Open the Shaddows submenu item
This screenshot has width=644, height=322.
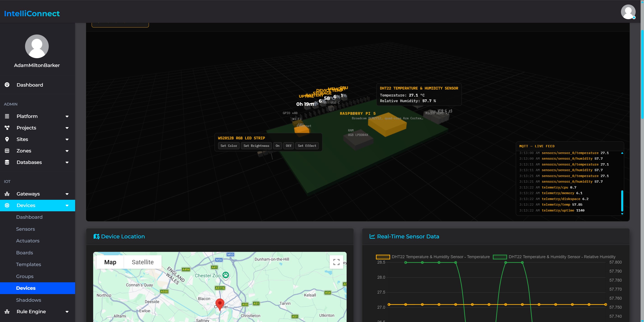click(28, 300)
